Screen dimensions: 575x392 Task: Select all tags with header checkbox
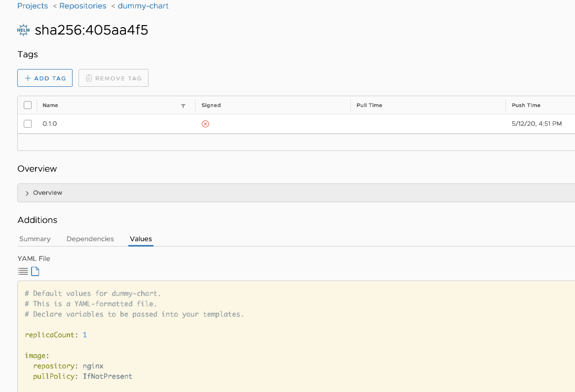[x=28, y=105]
